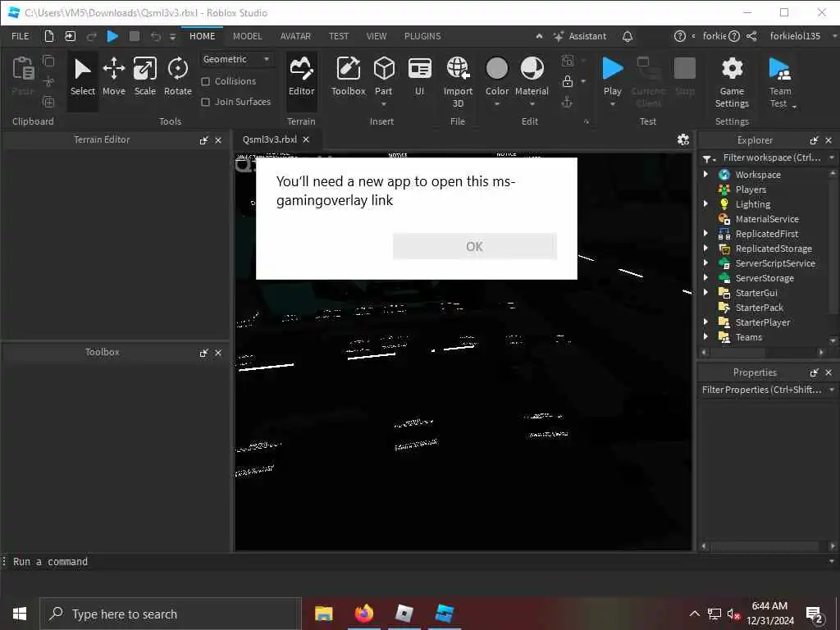The image size is (840, 630).
Task: Click the Lock tool icon
Action: [568, 81]
